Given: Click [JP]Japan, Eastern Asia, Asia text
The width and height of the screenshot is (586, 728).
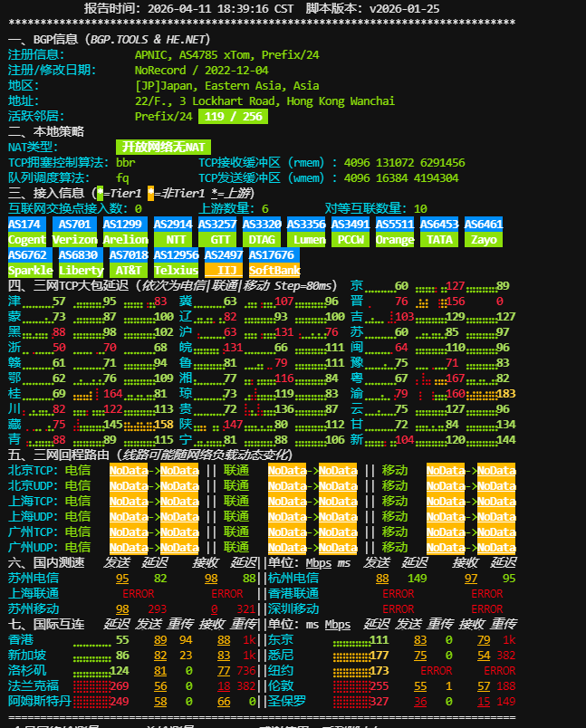Looking at the screenshot, I should tap(227, 85).
